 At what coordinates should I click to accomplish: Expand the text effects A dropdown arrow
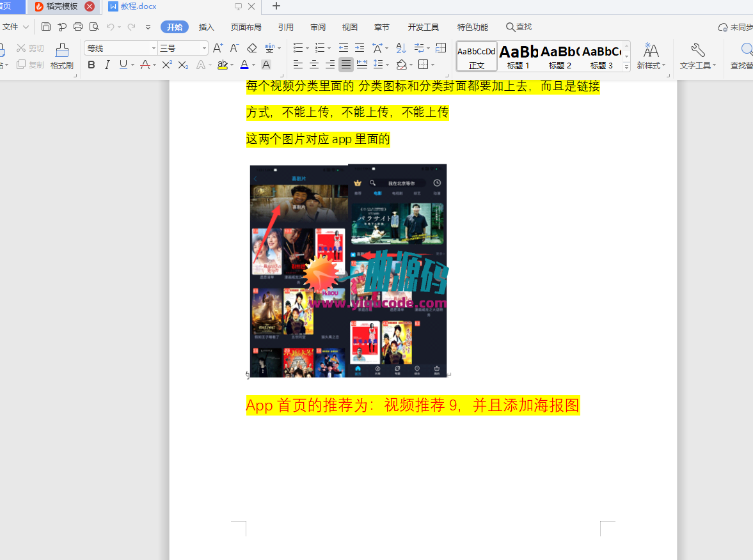tap(210, 65)
